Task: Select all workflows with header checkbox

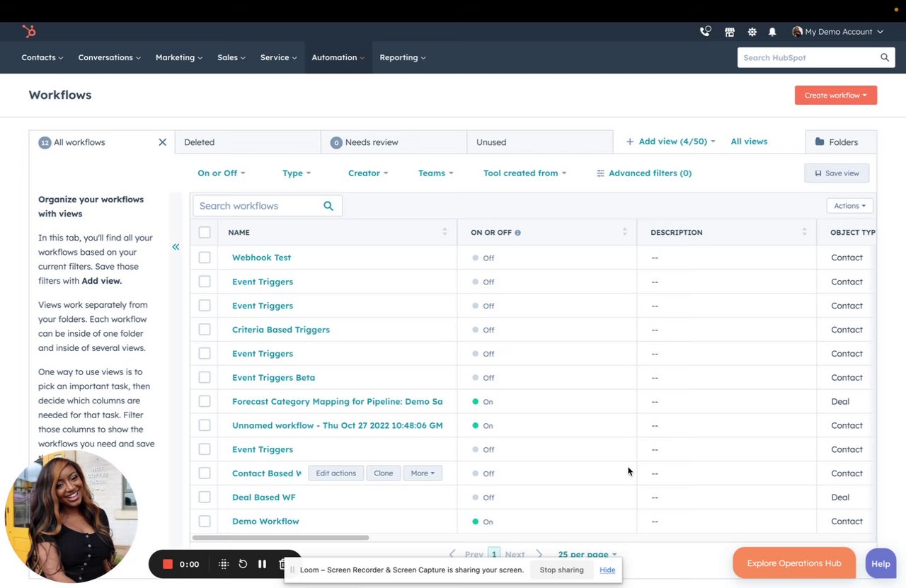Action: click(x=205, y=232)
